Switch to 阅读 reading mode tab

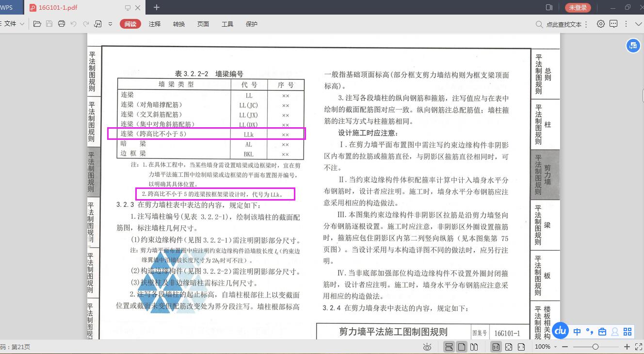click(x=130, y=24)
